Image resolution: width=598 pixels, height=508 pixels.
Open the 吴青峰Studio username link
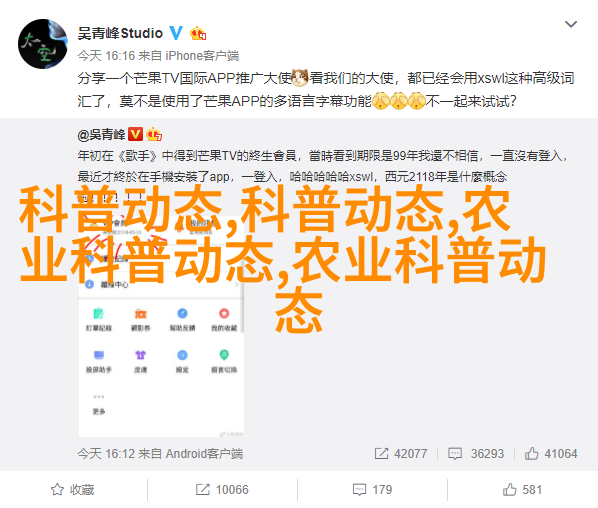pyautogui.click(x=120, y=34)
